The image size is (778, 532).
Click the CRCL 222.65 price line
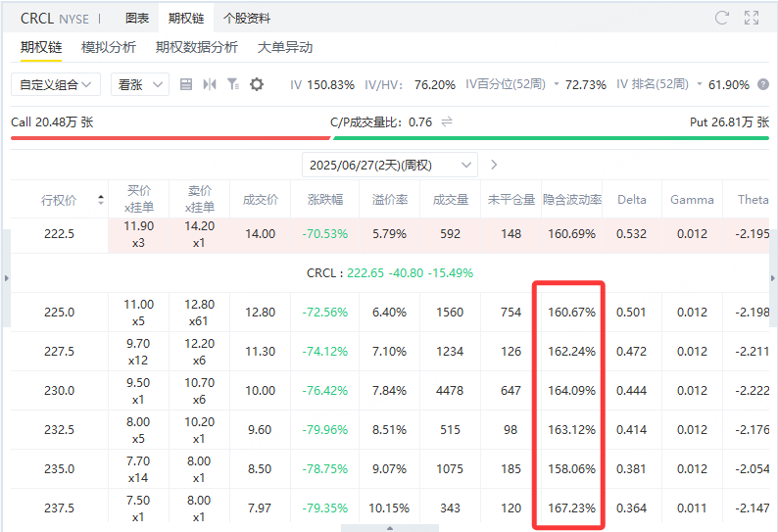tap(390, 273)
